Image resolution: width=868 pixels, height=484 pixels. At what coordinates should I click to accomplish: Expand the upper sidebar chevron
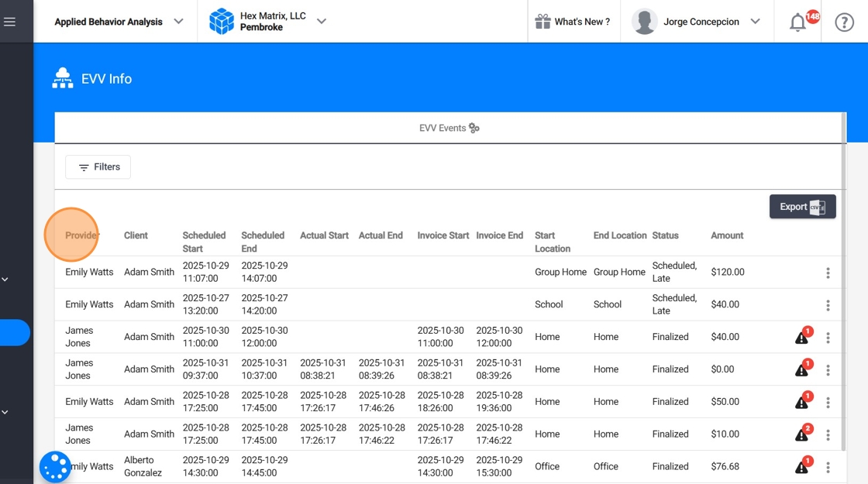pyautogui.click(x=5, y=280)
